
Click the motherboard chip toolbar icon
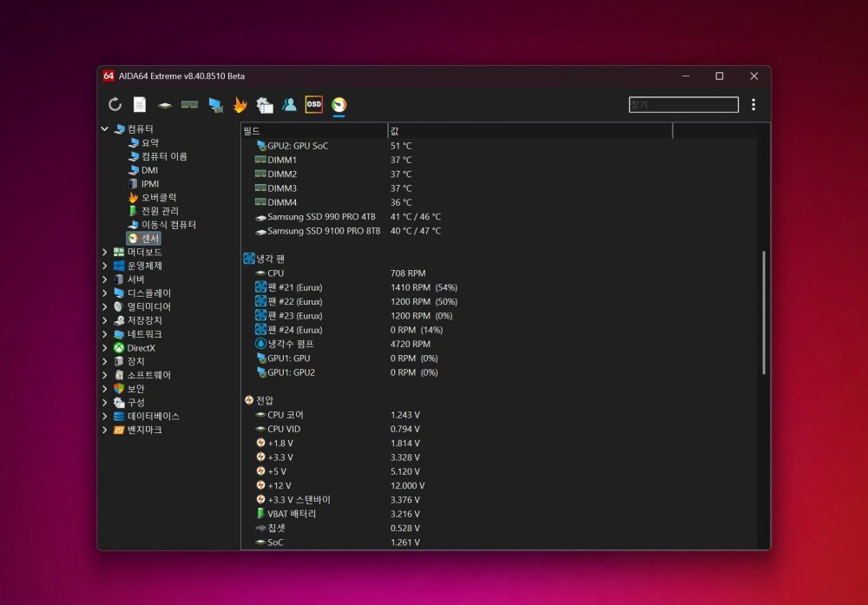tap(164, 105)
